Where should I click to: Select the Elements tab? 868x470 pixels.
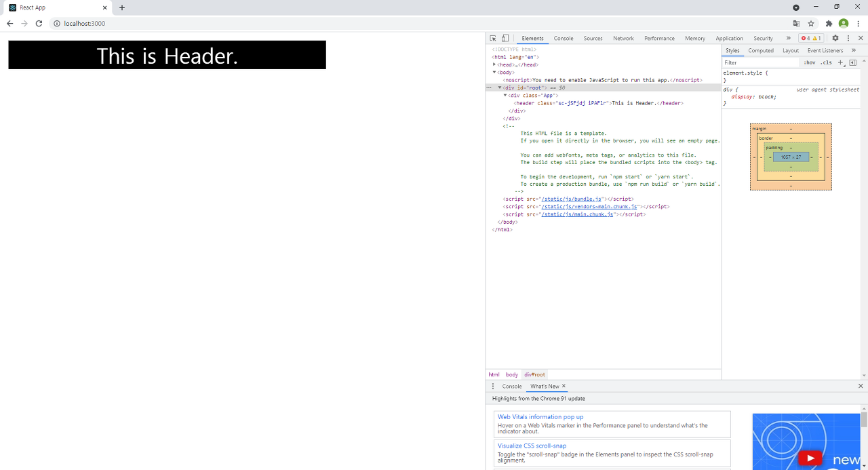pyautogui.click(x=533, y=38)
